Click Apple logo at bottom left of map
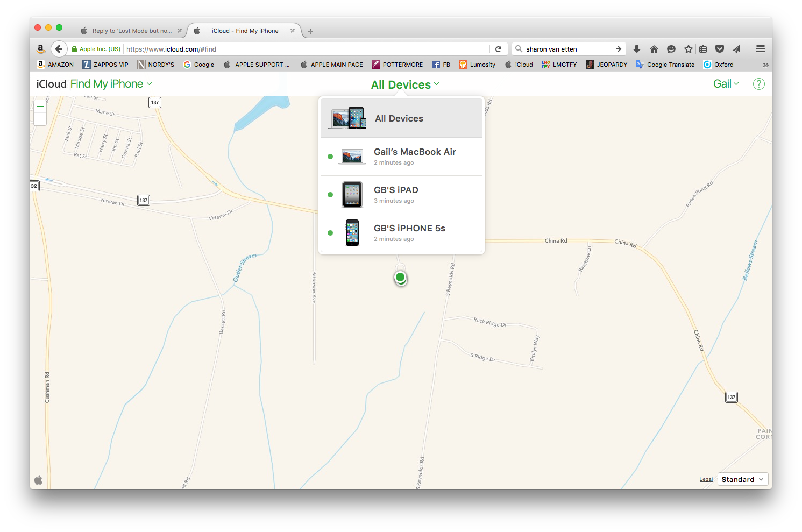Image resolution: width=802 pixels, height=532 pixels. (x=38, y=480)
